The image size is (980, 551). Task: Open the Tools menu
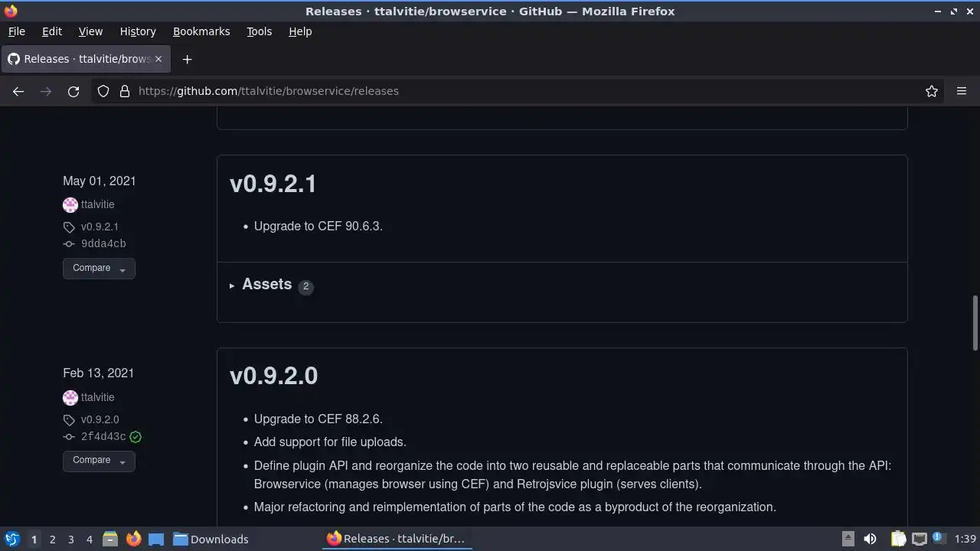259,31
